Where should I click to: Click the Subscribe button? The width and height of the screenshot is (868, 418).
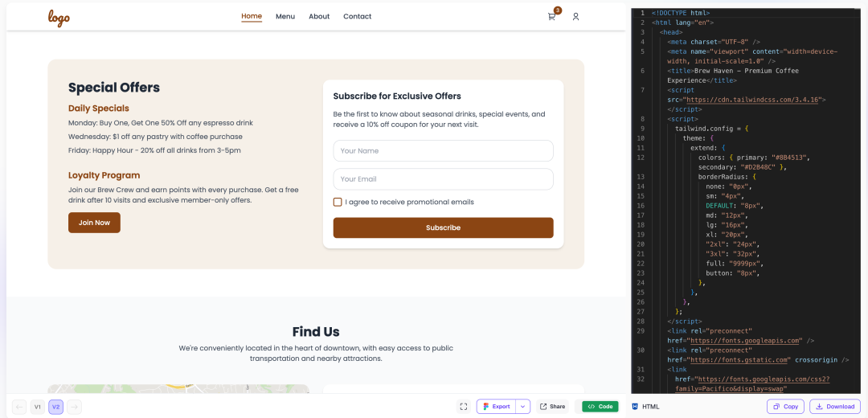coord(443,227)
